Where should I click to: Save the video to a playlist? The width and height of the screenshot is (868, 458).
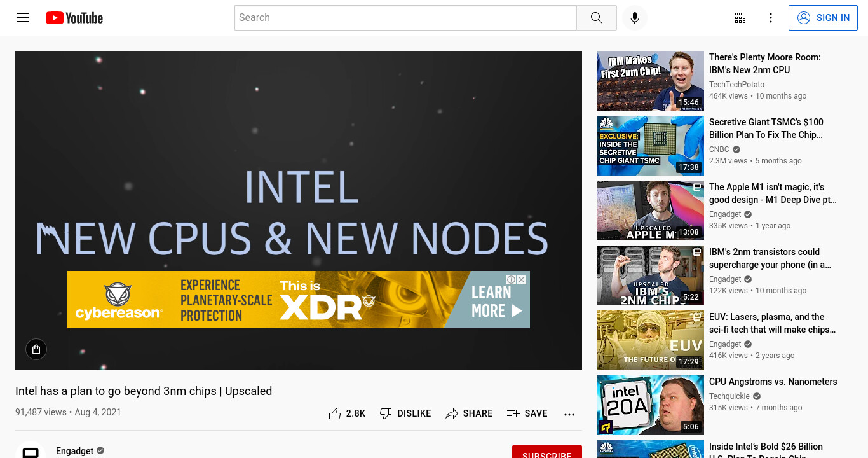(527, 413)
